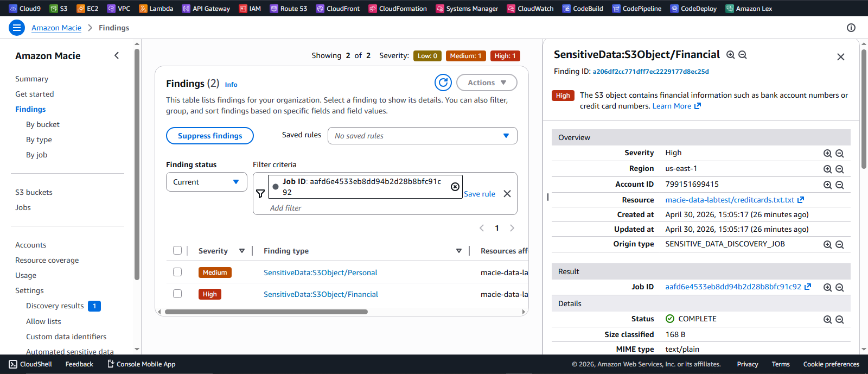Open Finding status Current dropdown
Screen dimensions: 868x374
click(207, 182)
